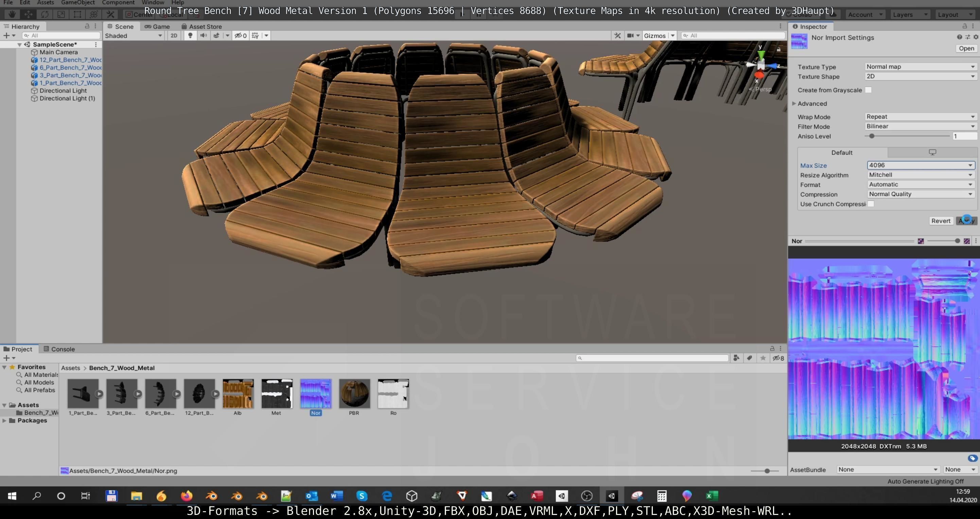Select the Rotate tool in the toolbar
The height and width of the screenshot is (519, 980).
click(x=45, y=15)
